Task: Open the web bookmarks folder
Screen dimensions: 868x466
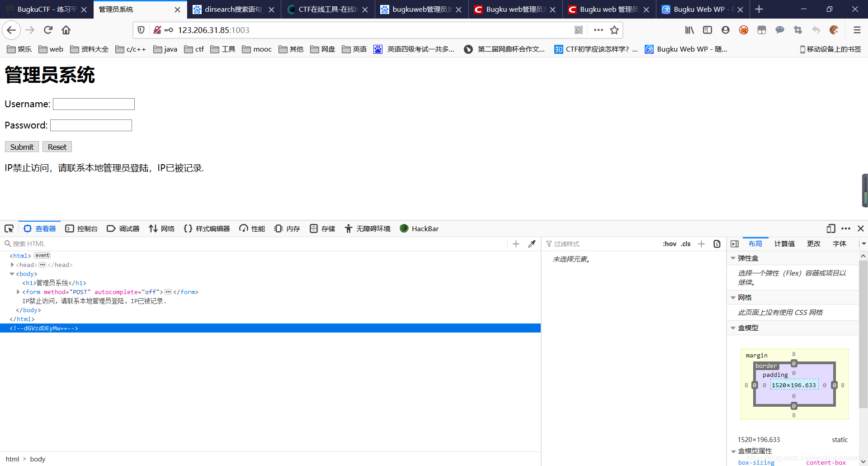Action: pyautogui.click(x=51, y=49)
